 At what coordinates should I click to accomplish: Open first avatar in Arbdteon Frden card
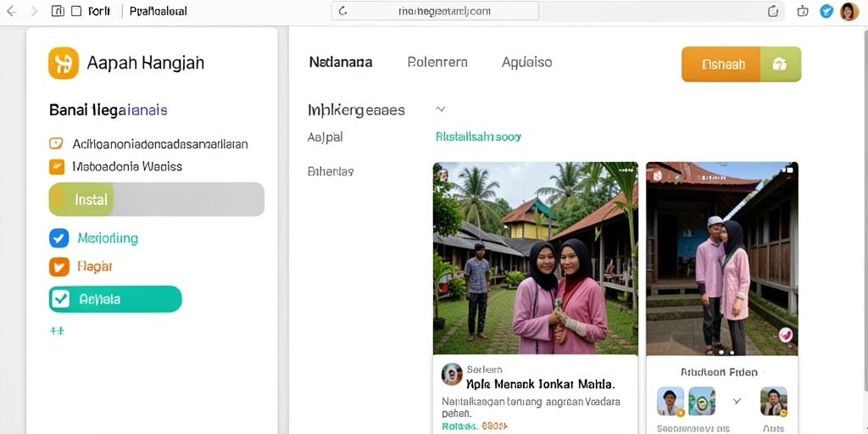click(670, 401)
